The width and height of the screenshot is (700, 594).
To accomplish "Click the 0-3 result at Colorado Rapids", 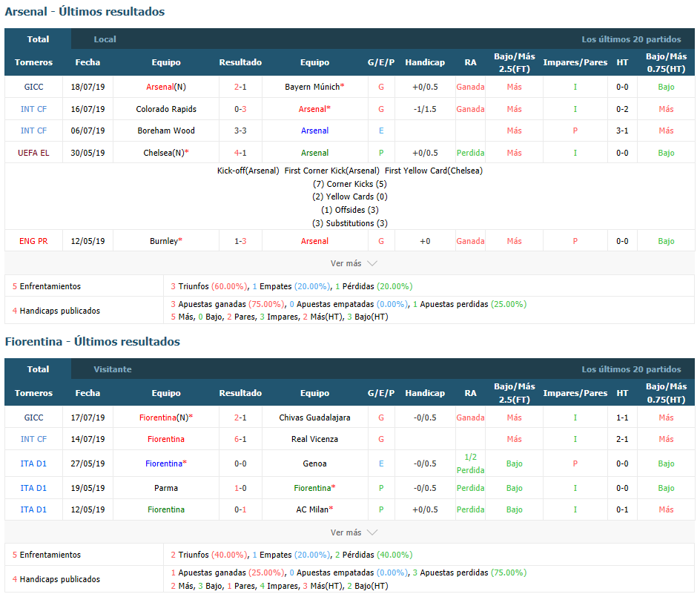I will pyautogui.click(x=240, y=109).
